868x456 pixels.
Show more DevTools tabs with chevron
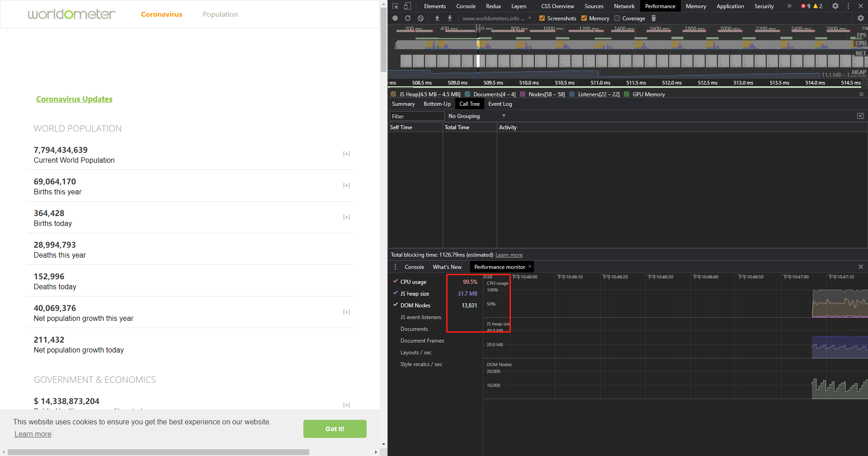789,6
